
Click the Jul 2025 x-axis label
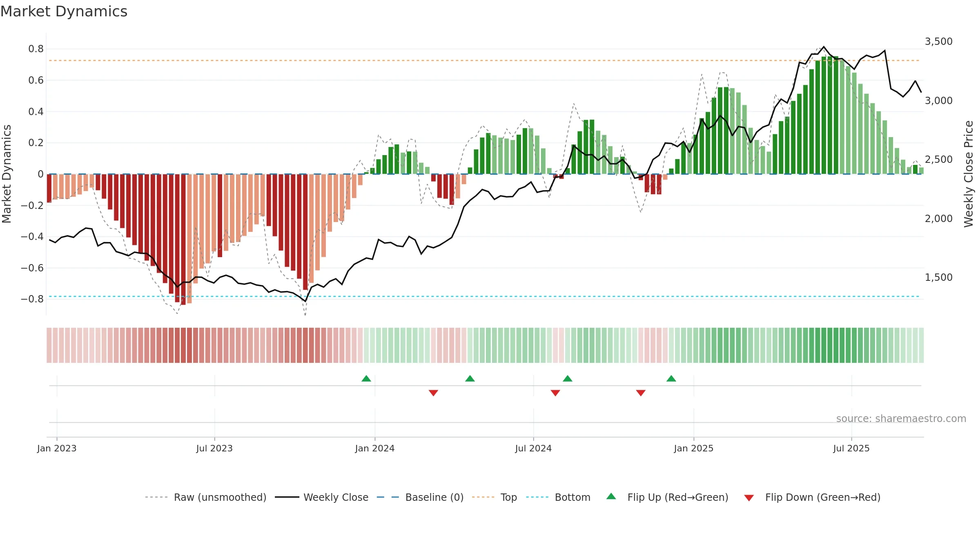pyautogui.click(x=851, y=448)
